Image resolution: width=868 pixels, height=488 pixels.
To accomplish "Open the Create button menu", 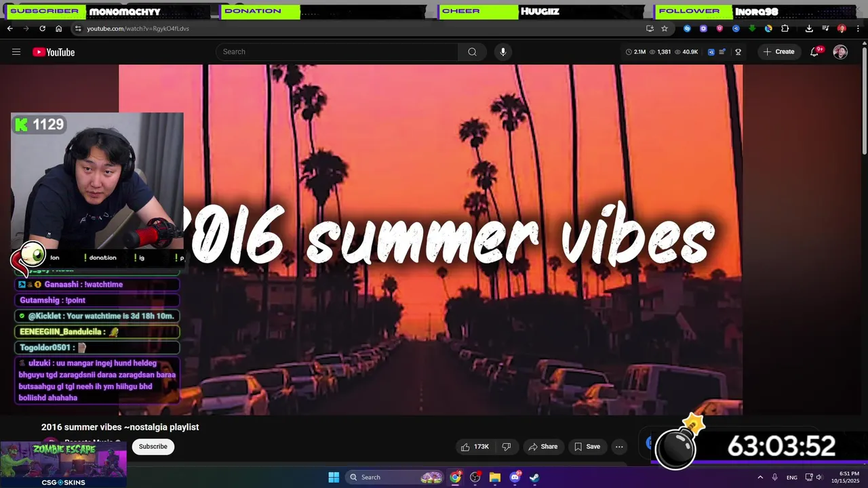I will click(778, 52).
